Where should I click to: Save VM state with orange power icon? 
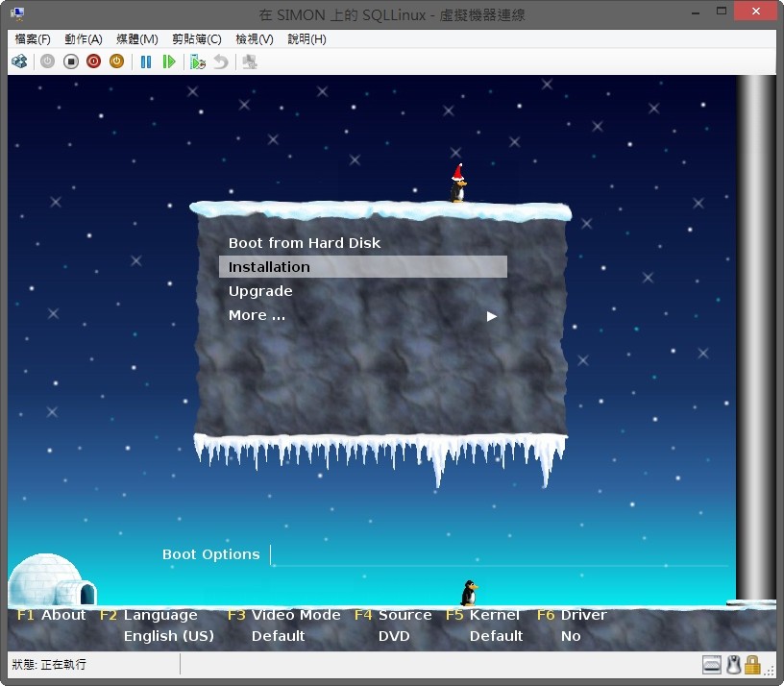click(x=116, y=61)
